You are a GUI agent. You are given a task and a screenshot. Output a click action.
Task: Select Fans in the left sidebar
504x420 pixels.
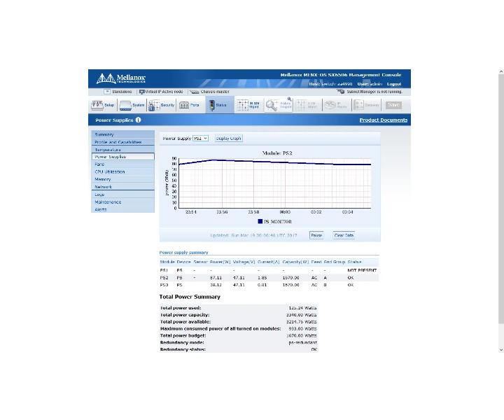coord(99,164)
